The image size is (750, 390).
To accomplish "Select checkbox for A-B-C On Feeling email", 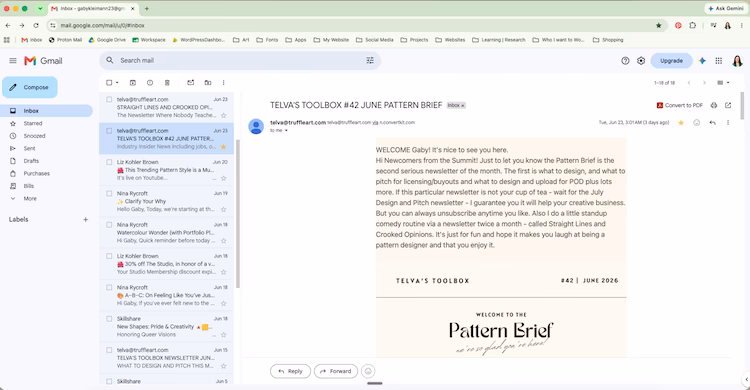I will [109, 288].
